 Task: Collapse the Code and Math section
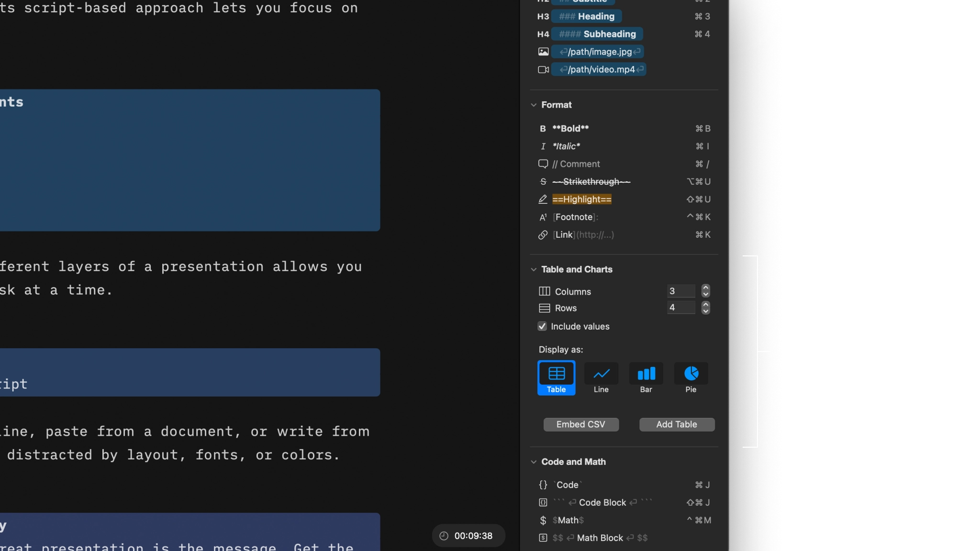pyautogui.click(x=534, y=462)
